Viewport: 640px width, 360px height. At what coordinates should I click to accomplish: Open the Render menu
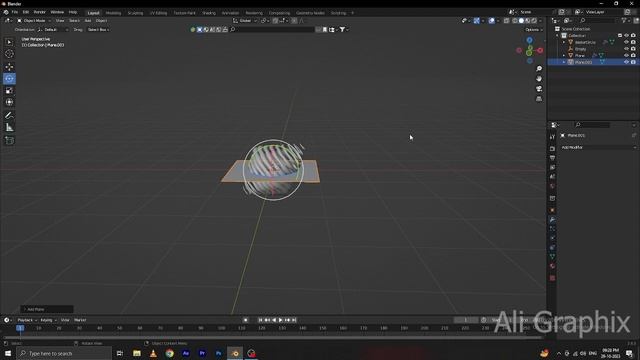[40, 12]
